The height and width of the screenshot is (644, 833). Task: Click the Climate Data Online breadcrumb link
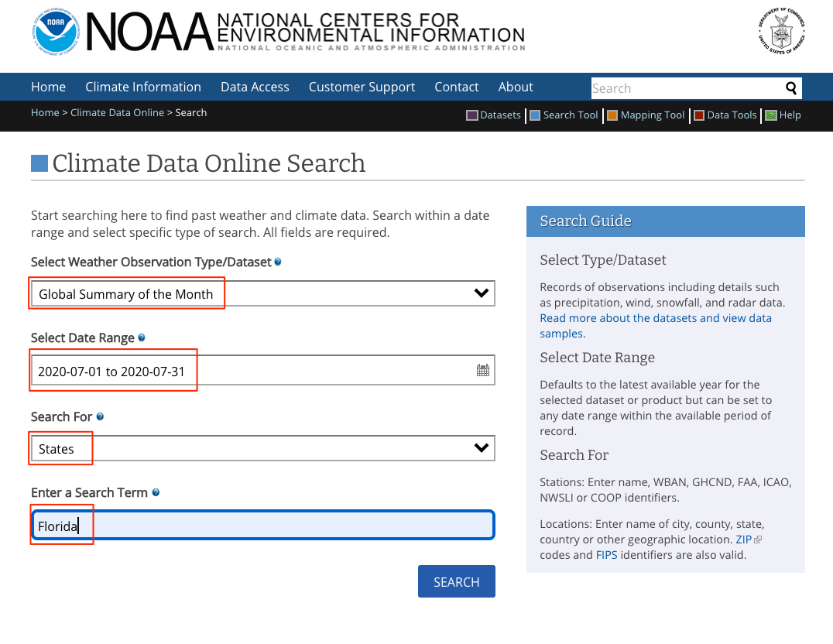[x=117, y=112]
